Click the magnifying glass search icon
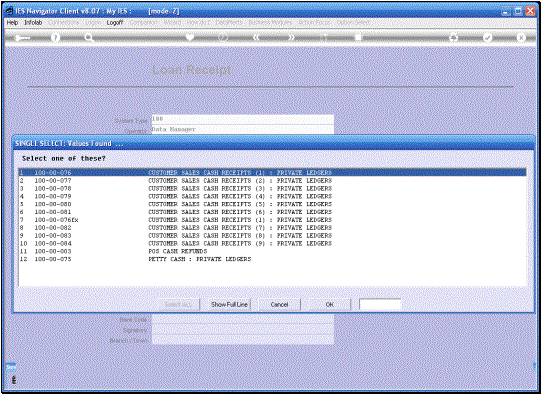 pos(89,37)
